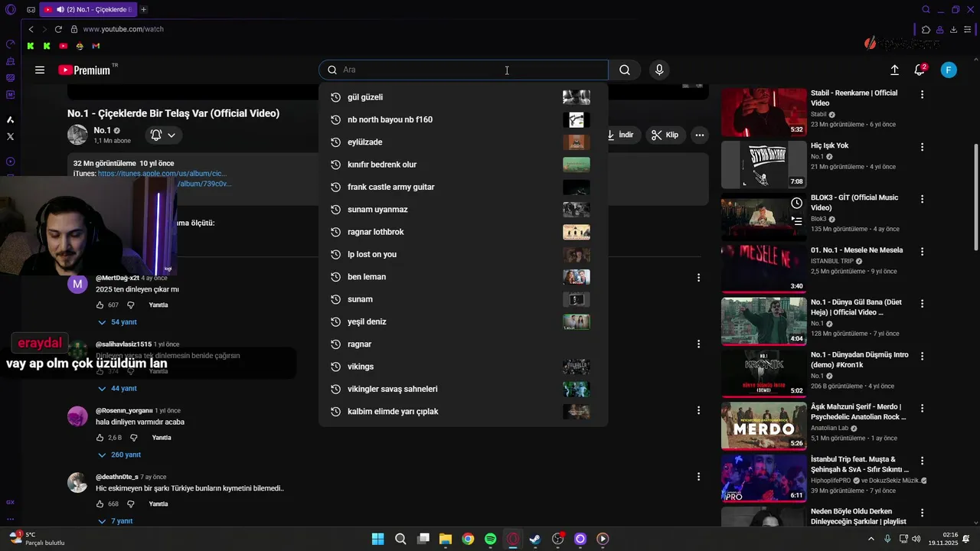Select search suggestion 'gül güzeli'
The height and width of the screenshot is (551, 980).
point(463,97)
